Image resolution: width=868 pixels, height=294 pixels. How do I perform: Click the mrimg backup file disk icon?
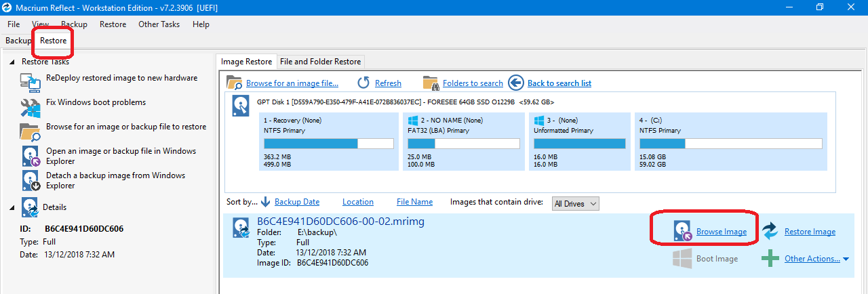(241, 229)
